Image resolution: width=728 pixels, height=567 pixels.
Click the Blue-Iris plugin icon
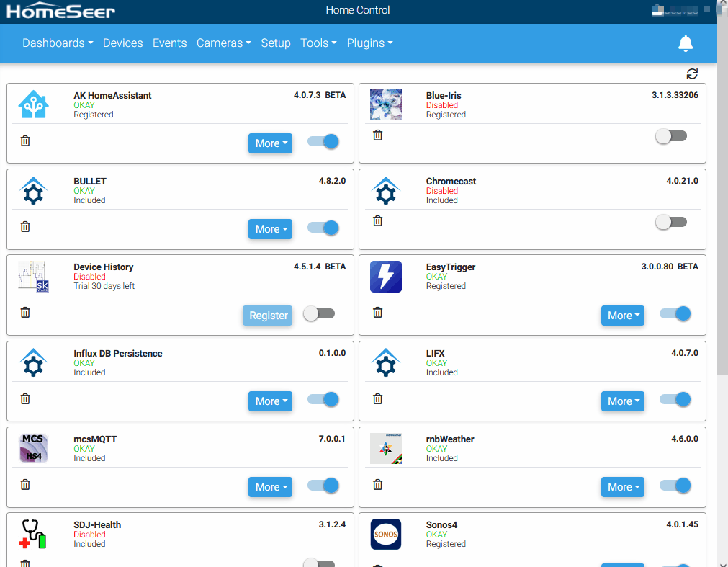pyautogui.click(x=386, y=104)
